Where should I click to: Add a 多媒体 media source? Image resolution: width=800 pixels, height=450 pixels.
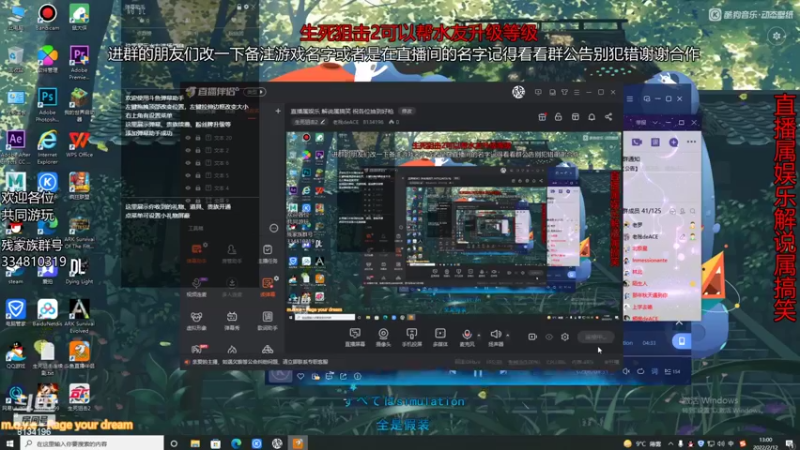(x=440, y=337)
